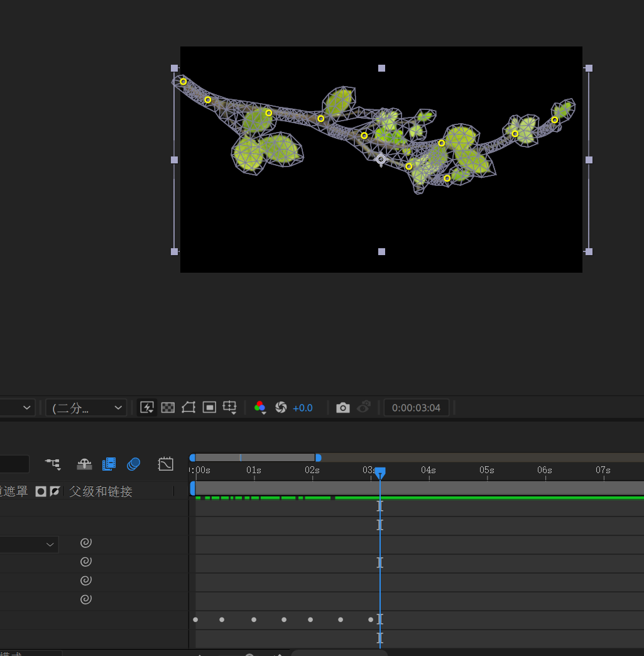Click the 父级和链接 column header
Image resolution: width=644 pixels, height=656 pixels.
click(x=101, y=491)
